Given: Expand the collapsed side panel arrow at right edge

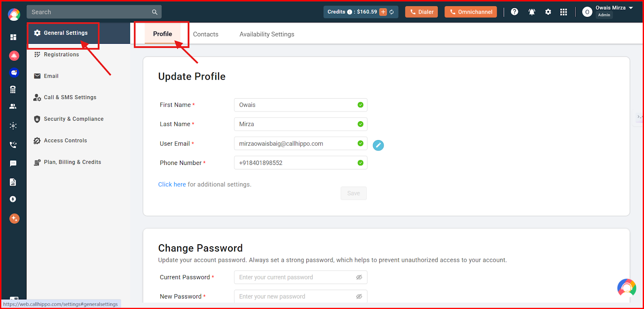Looking at the screenshot, I should click(x=640, y=117).
